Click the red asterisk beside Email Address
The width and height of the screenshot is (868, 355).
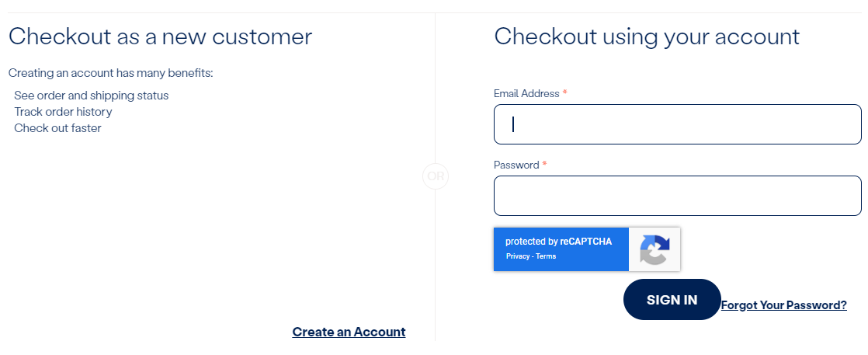coord(564,93)
